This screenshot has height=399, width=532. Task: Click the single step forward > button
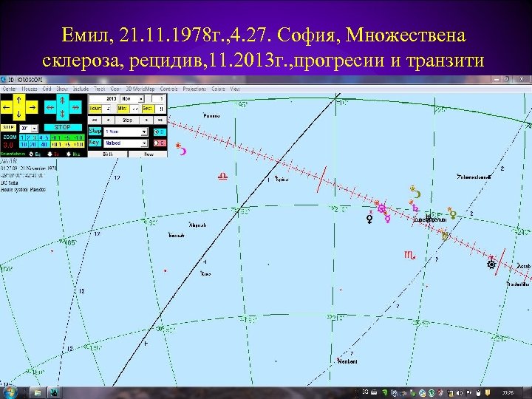(x=146, y=120)
